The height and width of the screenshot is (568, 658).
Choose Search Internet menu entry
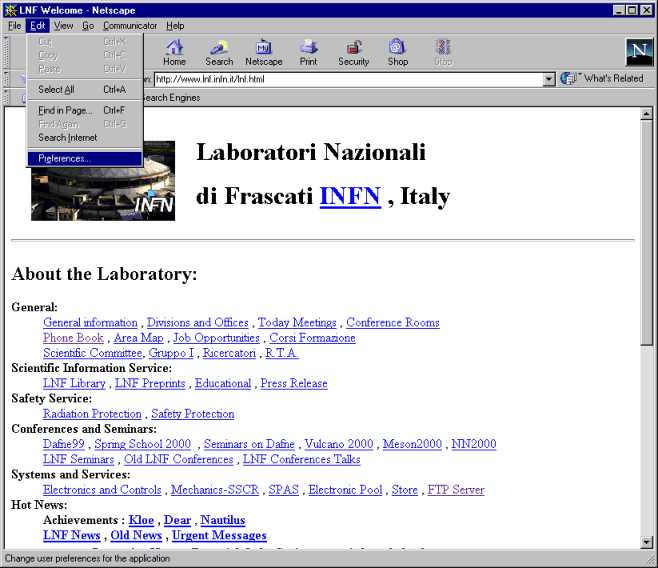(85, 138)
